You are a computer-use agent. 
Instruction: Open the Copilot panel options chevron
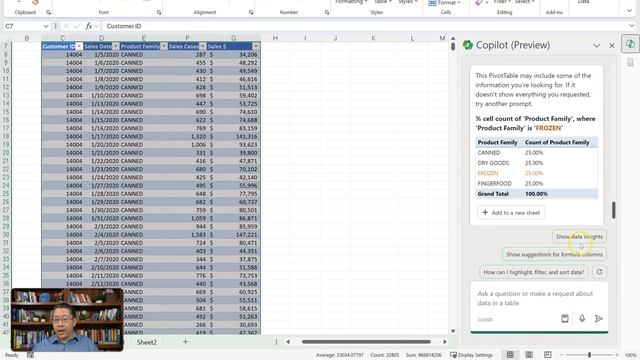tap(596, 45)
